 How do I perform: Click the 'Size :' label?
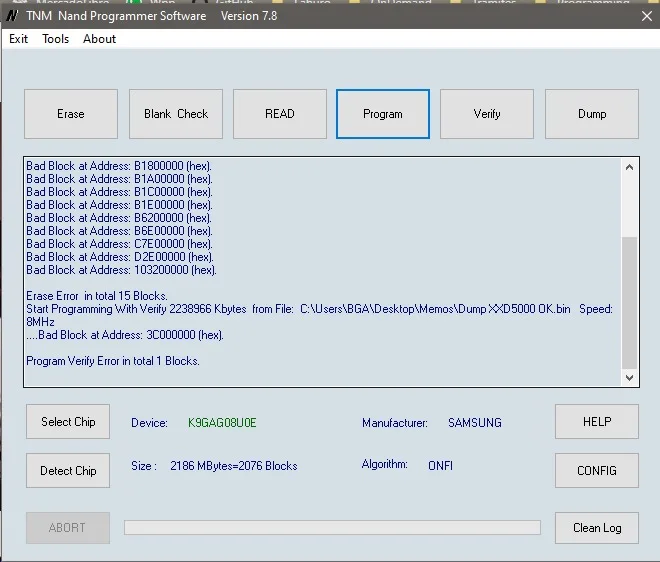(144, 466)
